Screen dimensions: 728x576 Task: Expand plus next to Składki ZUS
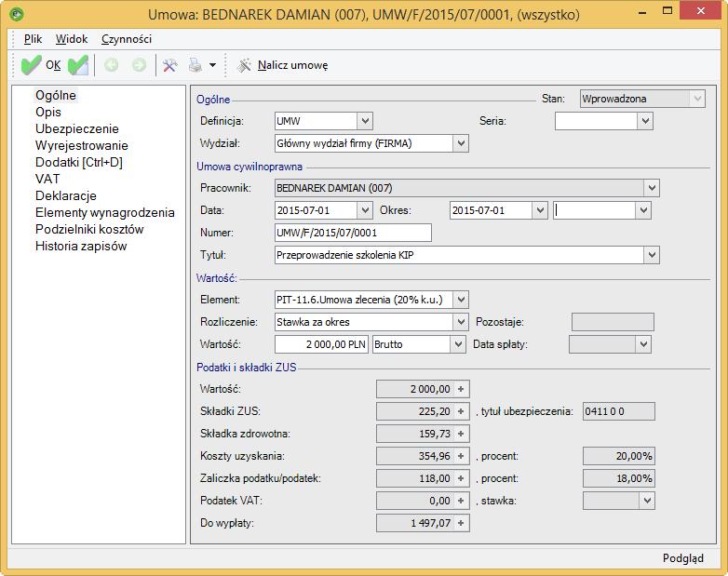[461, 411]
